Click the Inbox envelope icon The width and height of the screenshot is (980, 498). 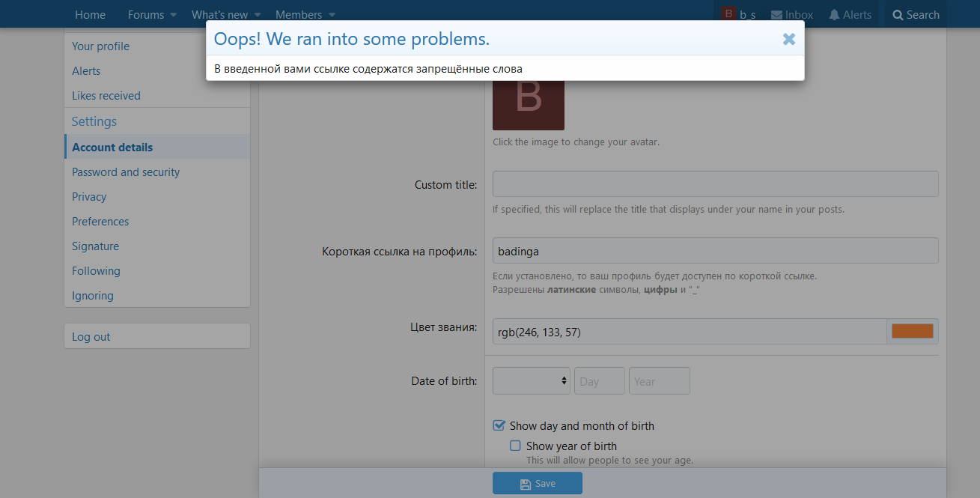(776, 15)
